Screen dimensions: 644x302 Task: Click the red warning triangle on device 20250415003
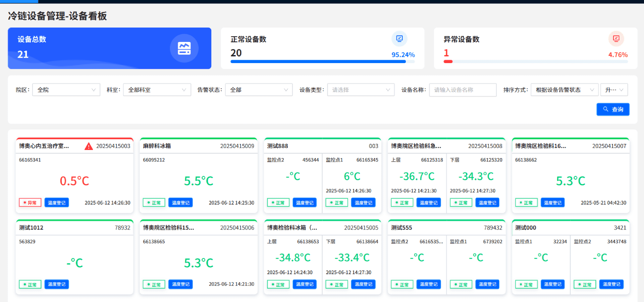89,146
